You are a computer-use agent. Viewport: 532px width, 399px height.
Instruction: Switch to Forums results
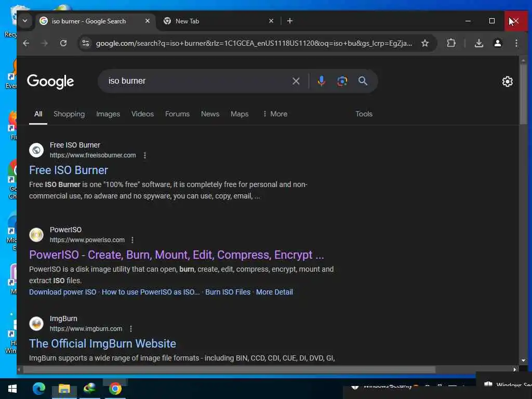[177, 114]
